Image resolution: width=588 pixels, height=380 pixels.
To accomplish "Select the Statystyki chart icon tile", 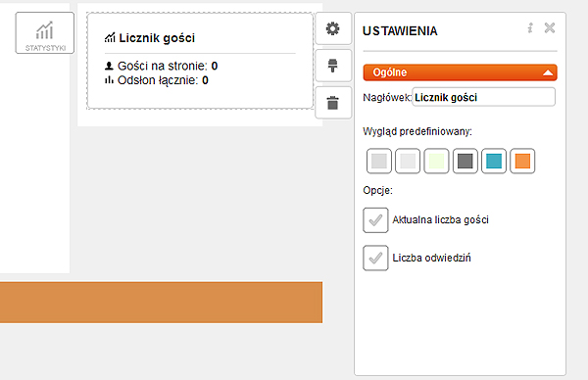I will coord(45,33).
